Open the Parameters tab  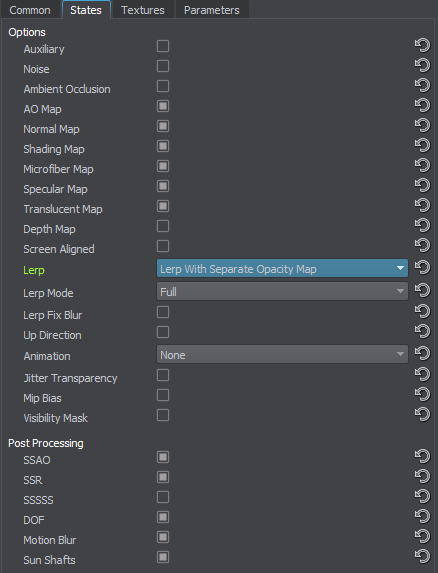tap(212, 10)
